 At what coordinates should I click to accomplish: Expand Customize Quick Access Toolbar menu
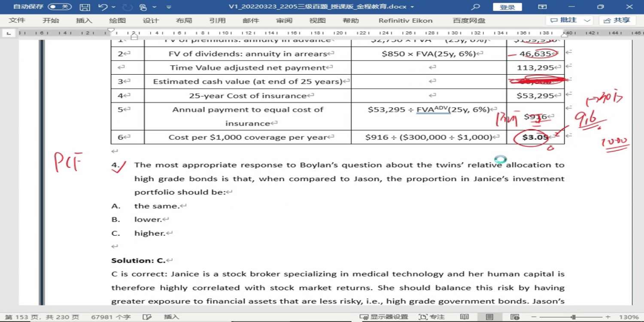click(169, 7)
